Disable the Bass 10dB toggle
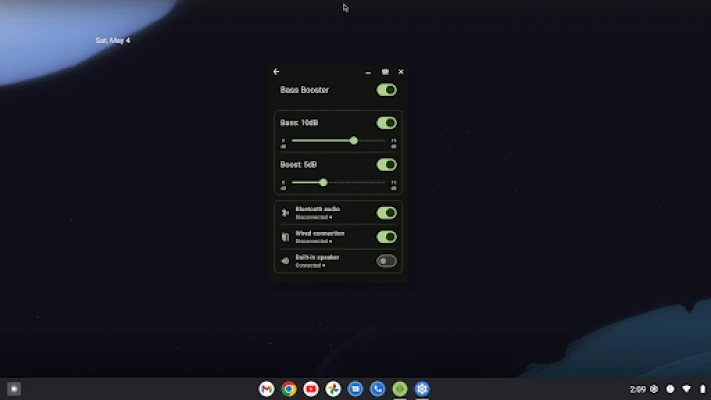Image resolution: width=711 pixels, height=400 pixels. 386,123
